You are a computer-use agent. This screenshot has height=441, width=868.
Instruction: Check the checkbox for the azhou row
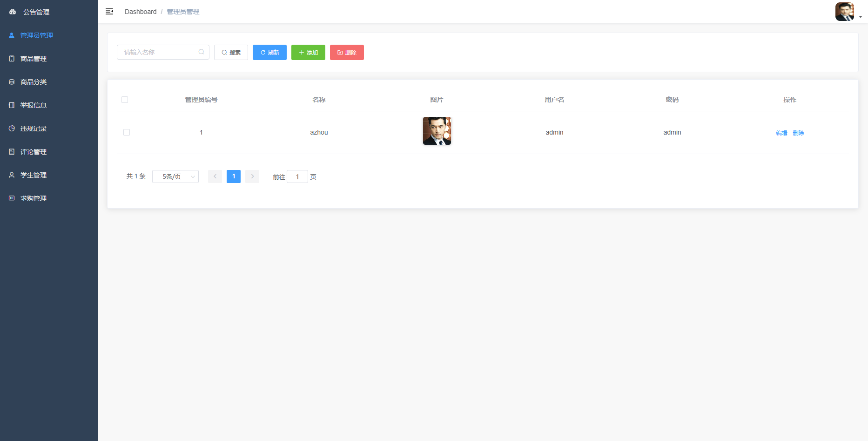(127, 132)
